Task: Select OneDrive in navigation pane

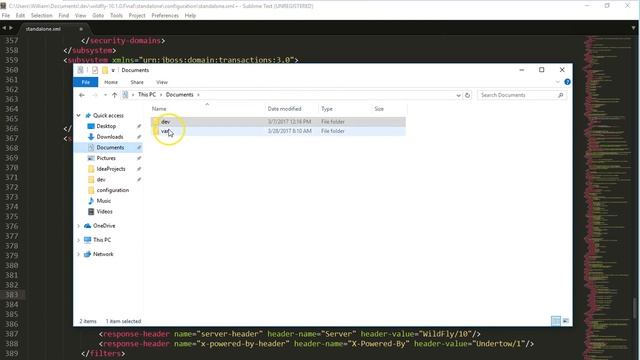Action: click(104, 226)
